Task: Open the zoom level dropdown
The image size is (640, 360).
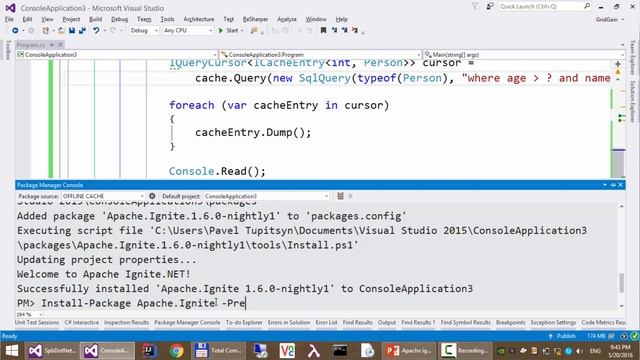Action: 29,314
